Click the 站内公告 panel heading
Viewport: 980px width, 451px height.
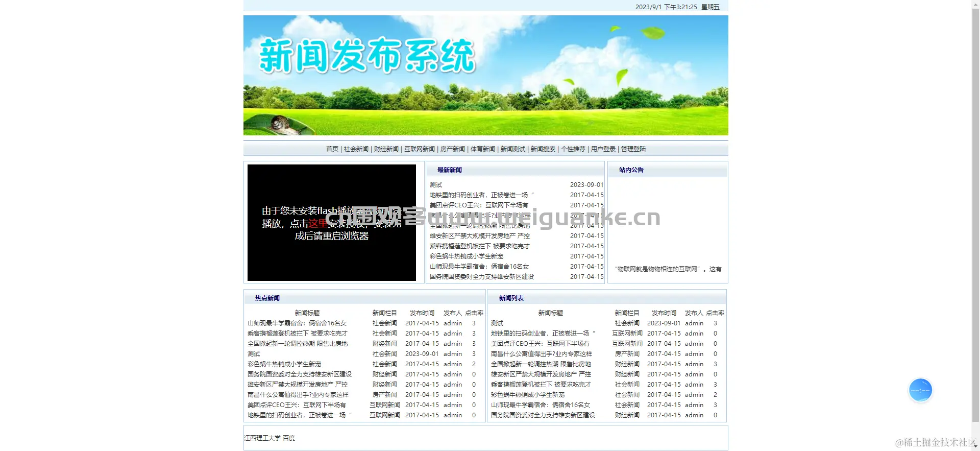631,170
